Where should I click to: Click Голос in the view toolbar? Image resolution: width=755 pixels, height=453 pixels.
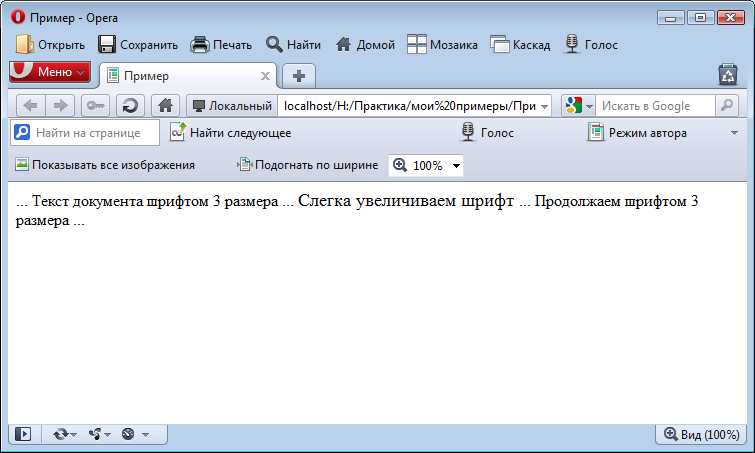487,132
